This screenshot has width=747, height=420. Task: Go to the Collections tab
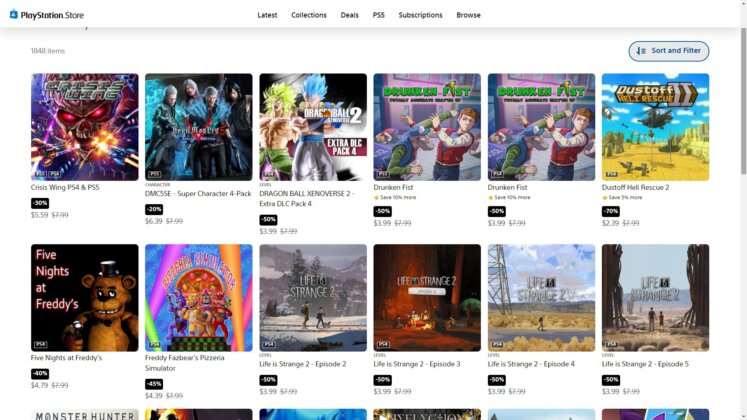tap(309, 15)
